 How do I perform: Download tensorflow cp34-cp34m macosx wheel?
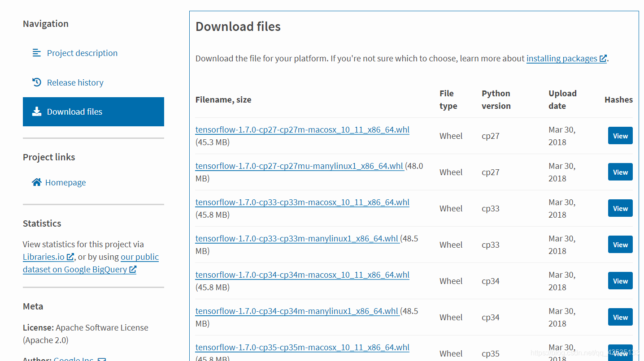tap(302, 275)
